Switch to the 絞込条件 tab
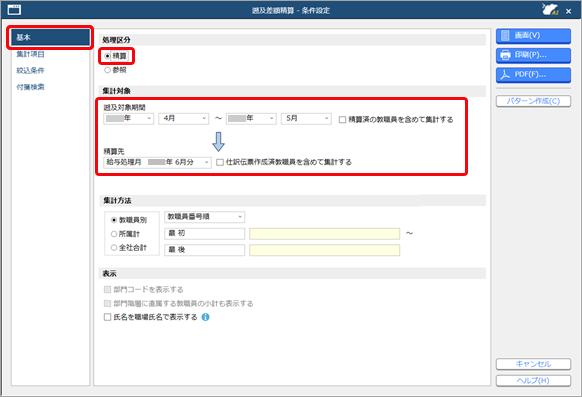Viewport: 582px width, 397px height. coord(30,70)
